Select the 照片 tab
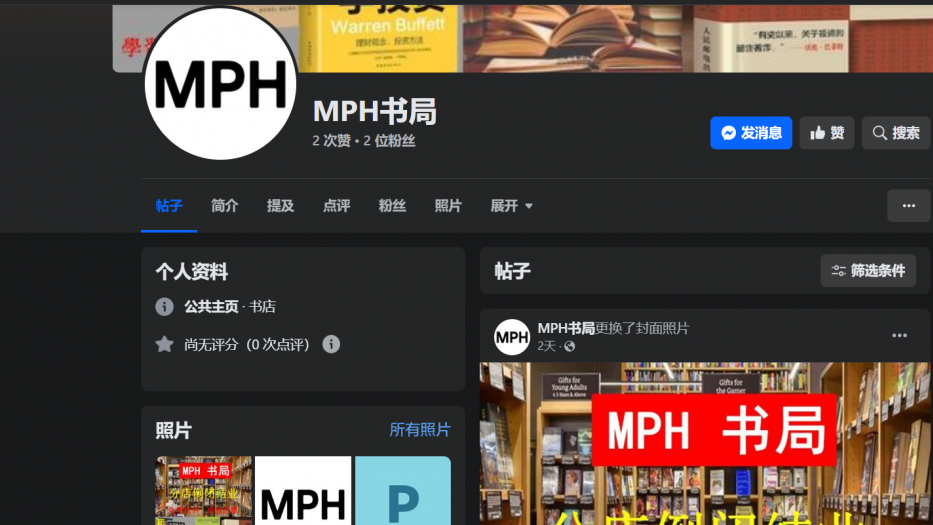 click(x=448, y=206)
